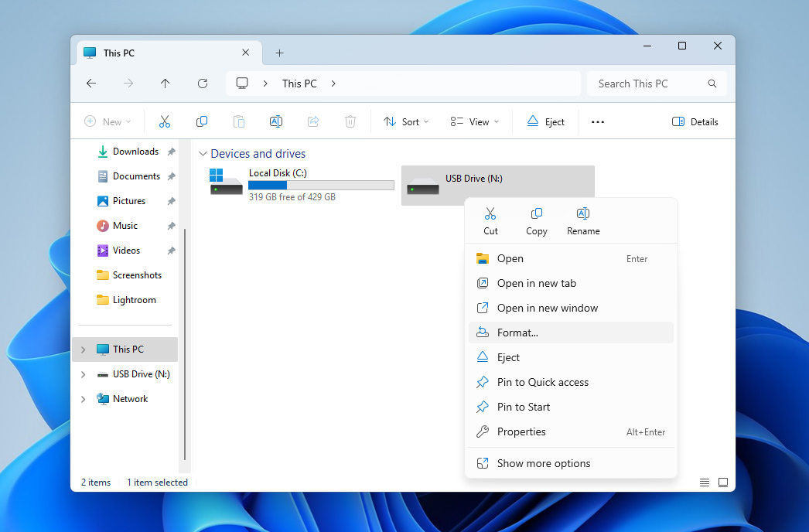809x532 pixels.
Task: Unpin Music using its pin icon
Action: pyautogui.click(x=171, y=226)
